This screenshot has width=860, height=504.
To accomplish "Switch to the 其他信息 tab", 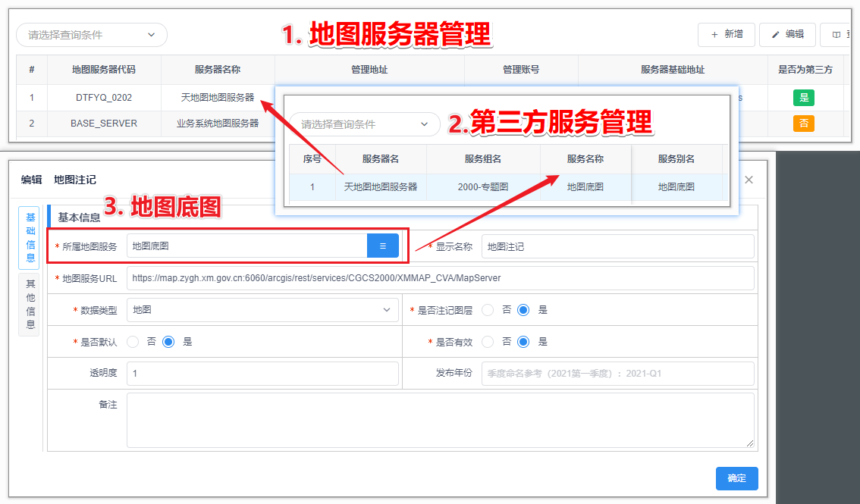I will 30,304.
